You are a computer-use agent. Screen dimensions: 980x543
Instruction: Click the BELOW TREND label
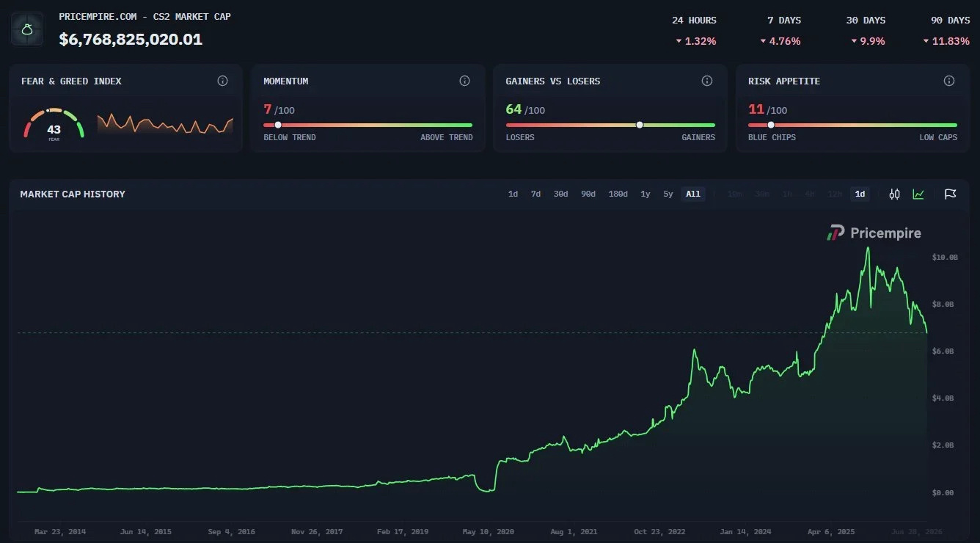click(x=290, y=137)
